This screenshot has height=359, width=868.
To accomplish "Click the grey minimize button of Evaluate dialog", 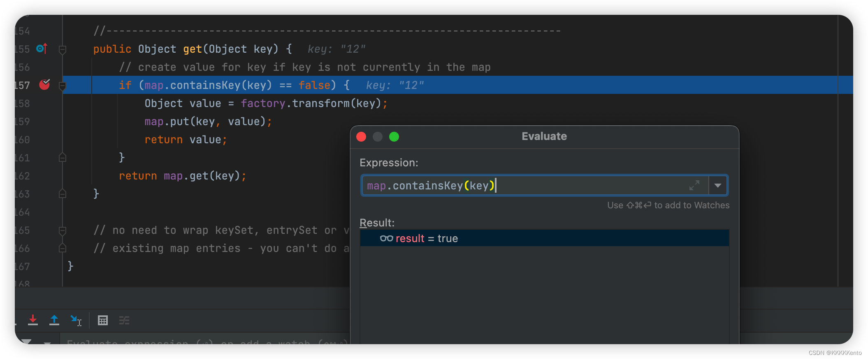I will point(378,137).
